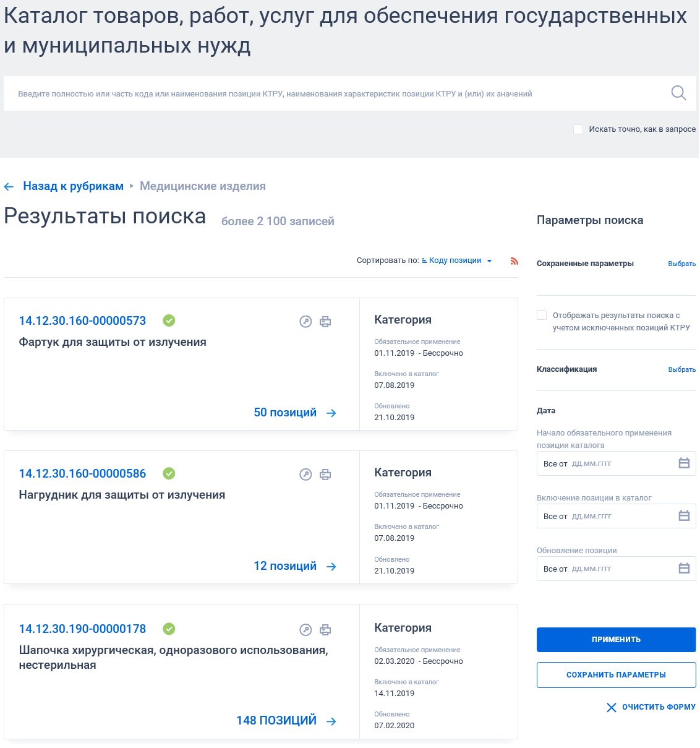Viewport: 700px width, 748px height.
Task: Click key icon for position 14.12.30.190-00000178
Action: tap(305, 629)
